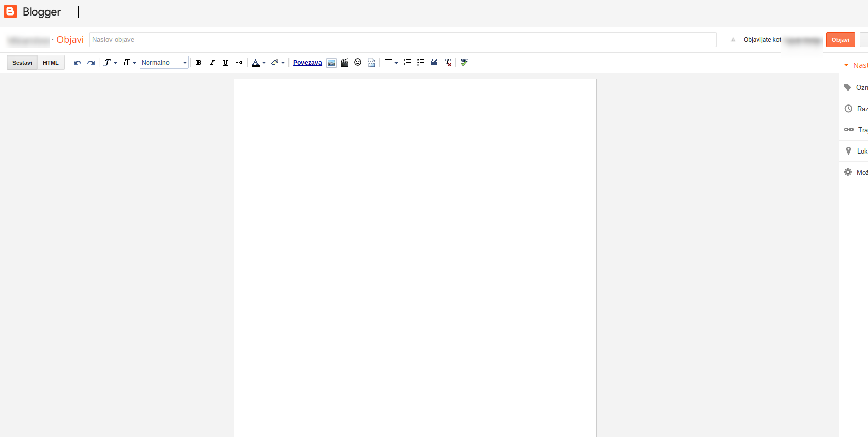Open the font family dropdown
The width and height of the screenshot is (868, 437).
[x=110, y=63]
